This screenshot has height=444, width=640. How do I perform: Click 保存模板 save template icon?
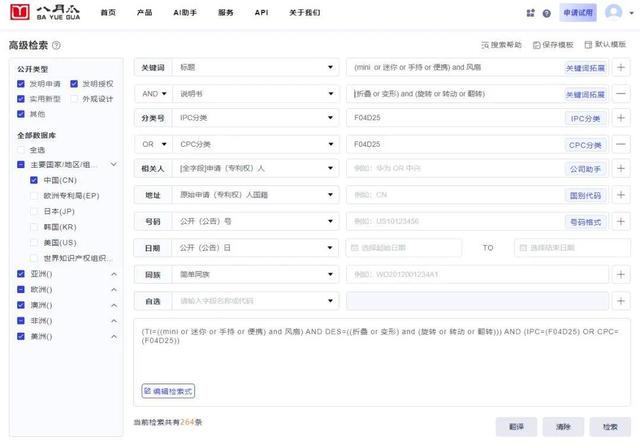[x=537, y=45]
